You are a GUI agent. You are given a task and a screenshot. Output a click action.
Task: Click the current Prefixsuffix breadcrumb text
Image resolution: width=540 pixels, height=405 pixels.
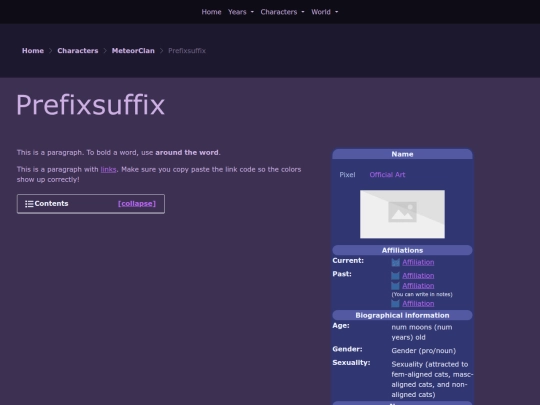[x=187, y=51]
